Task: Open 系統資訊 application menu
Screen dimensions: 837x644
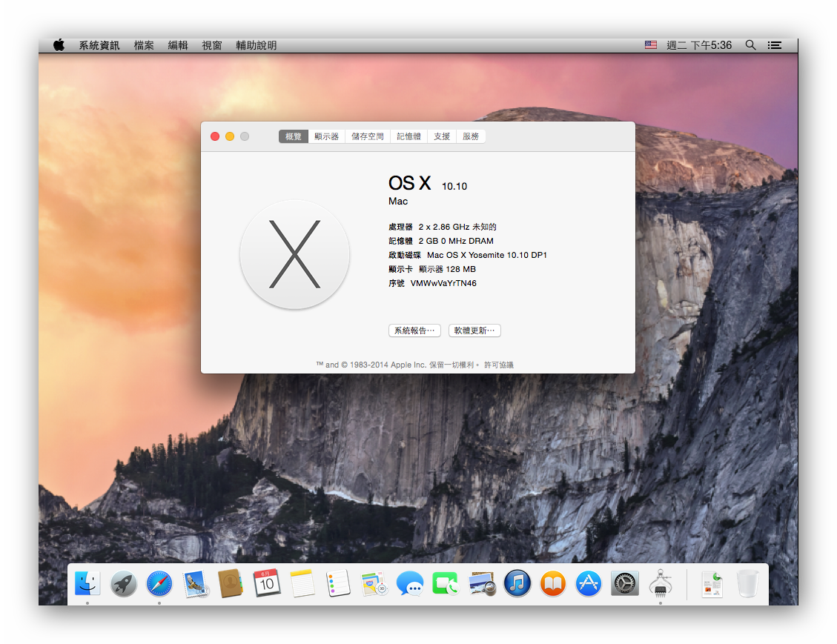Action: tap(99, 45)
